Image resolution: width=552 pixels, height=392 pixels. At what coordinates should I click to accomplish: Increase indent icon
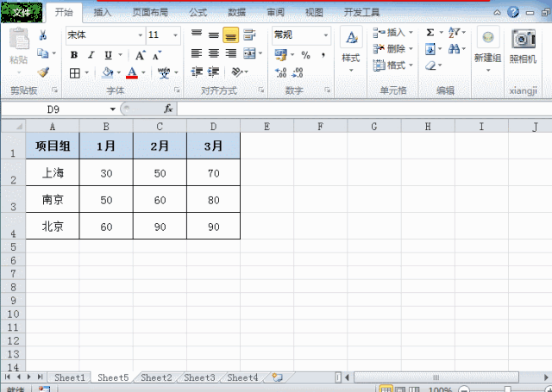[213, 72]
